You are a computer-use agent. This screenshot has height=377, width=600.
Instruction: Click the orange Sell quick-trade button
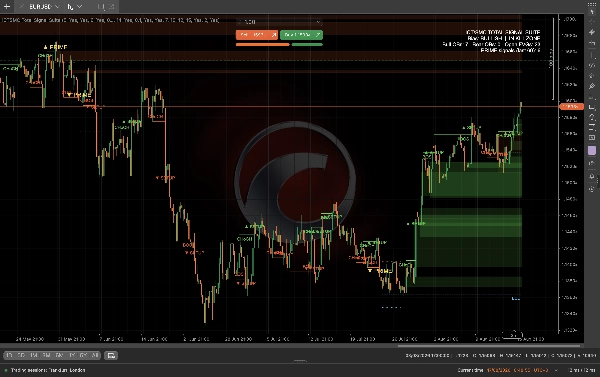257,35
